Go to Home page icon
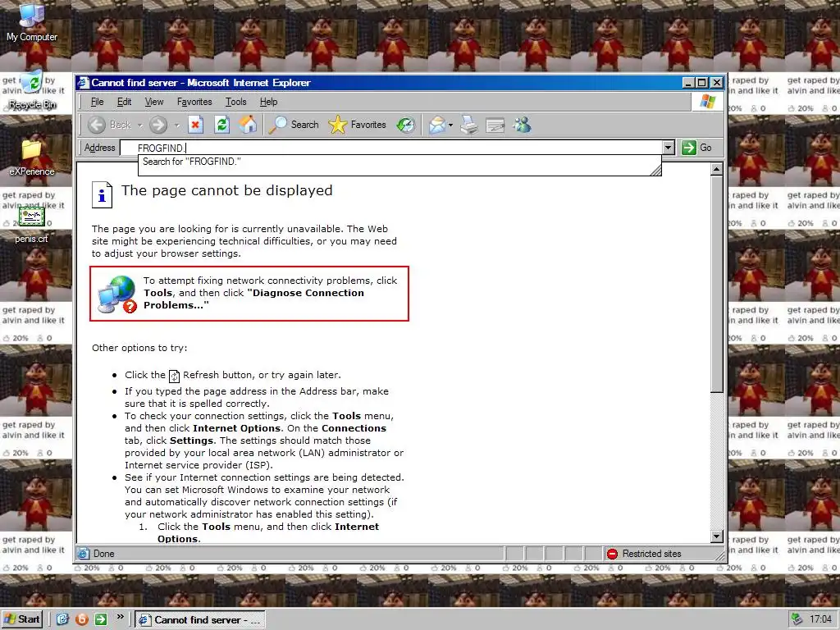Image resolution: width=840 pixels, height=630 pixels. [x=248, y=125]
